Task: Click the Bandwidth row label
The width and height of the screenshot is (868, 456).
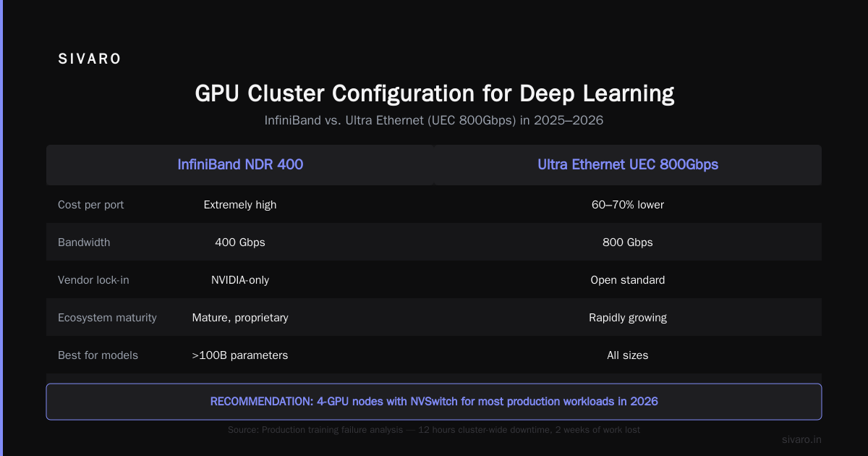Action: [84, 242]
